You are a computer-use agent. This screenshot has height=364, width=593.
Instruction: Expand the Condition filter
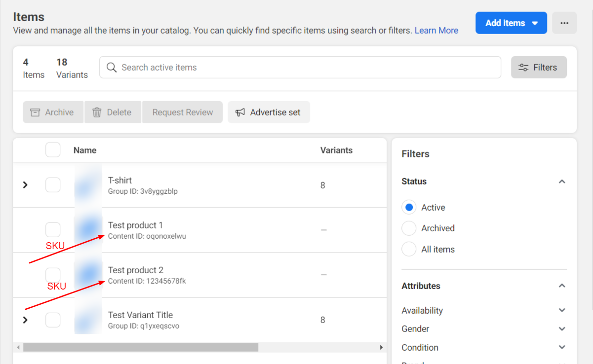[561, 347]
